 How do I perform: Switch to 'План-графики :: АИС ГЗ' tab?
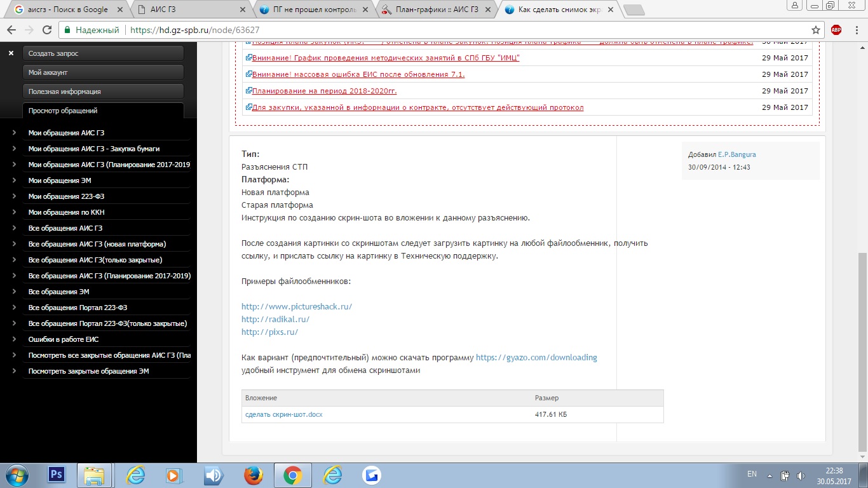[435, 10]
